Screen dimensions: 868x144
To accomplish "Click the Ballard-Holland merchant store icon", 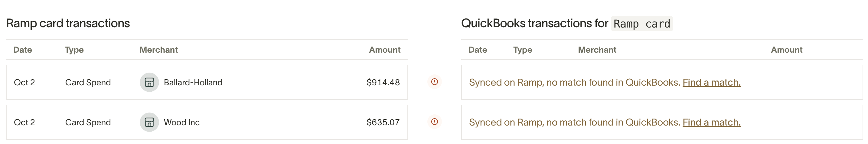I will point(149,82).
